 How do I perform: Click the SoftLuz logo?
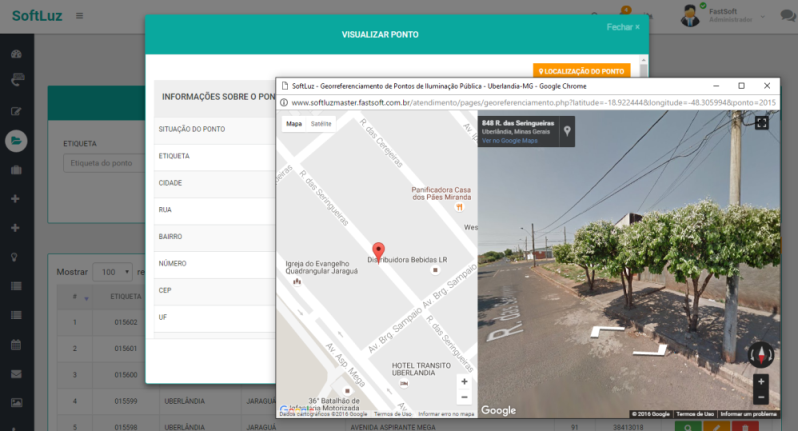37,16
